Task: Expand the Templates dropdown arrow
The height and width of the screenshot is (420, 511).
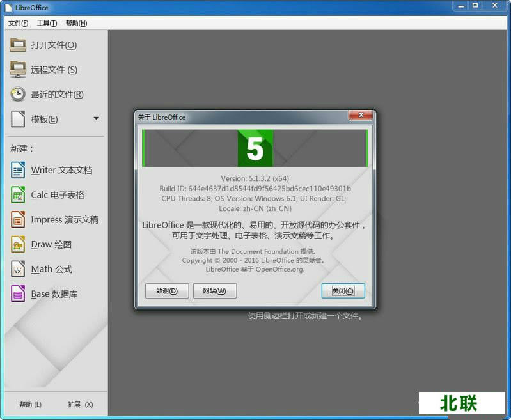Action: [96, 118]
